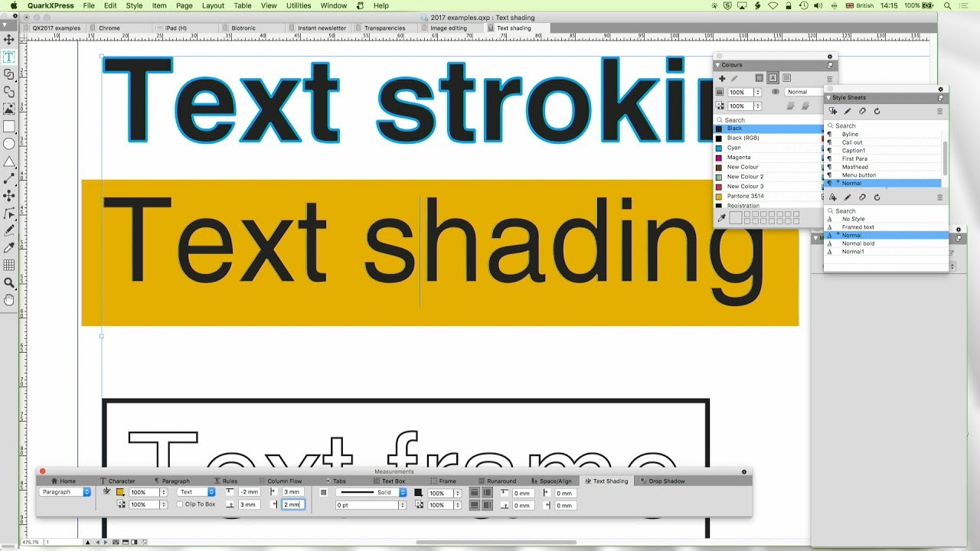Open the Solid line style dropdown
The width and height of the screenshot is (980, 551).
(x=371, y=493)
